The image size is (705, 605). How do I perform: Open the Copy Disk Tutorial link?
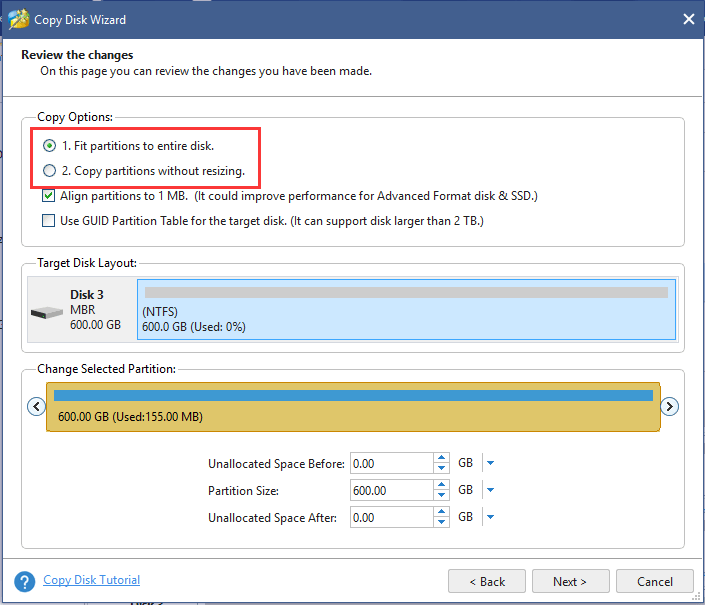pyautogui.click(x=91, y=580)
